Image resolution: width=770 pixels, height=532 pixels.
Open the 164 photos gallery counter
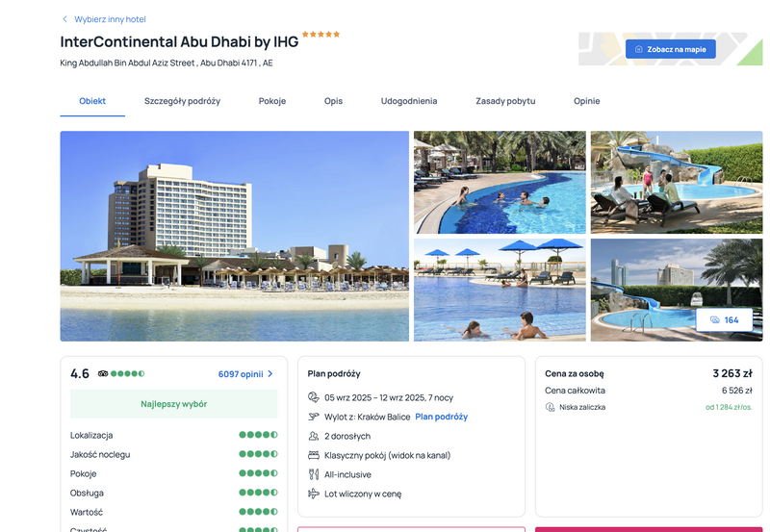[x=725, y=320]
